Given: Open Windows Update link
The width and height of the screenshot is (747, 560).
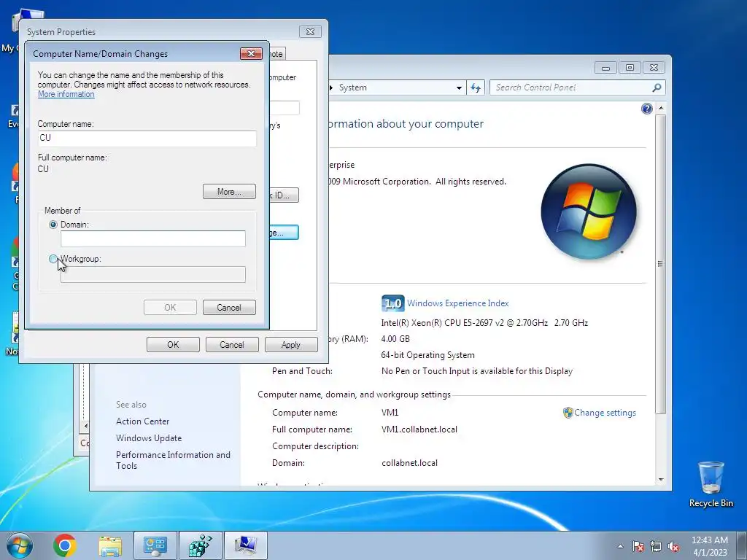Looking at the screenshot, I should [149, 438].
